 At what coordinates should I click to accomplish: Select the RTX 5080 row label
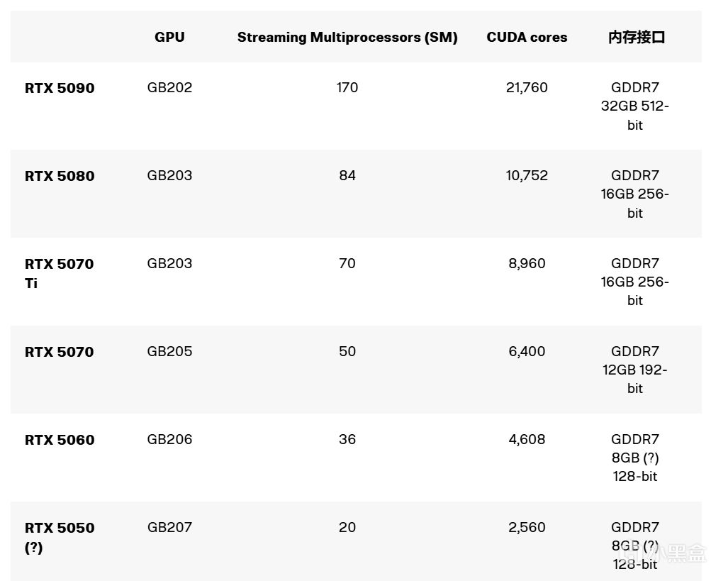(x=60, y=176)
